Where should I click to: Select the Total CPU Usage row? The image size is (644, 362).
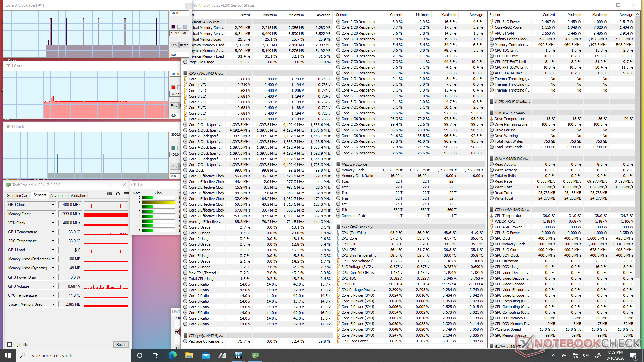click(x=258, y=279)
